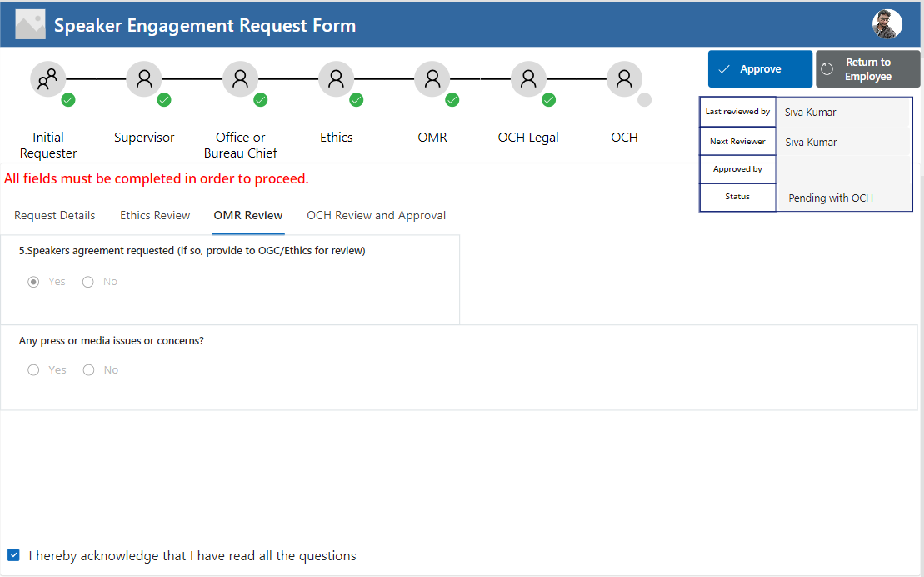Screen dimensions: 924x577
Task: Open the user profile avatar
Action: (x=887, y=24)
